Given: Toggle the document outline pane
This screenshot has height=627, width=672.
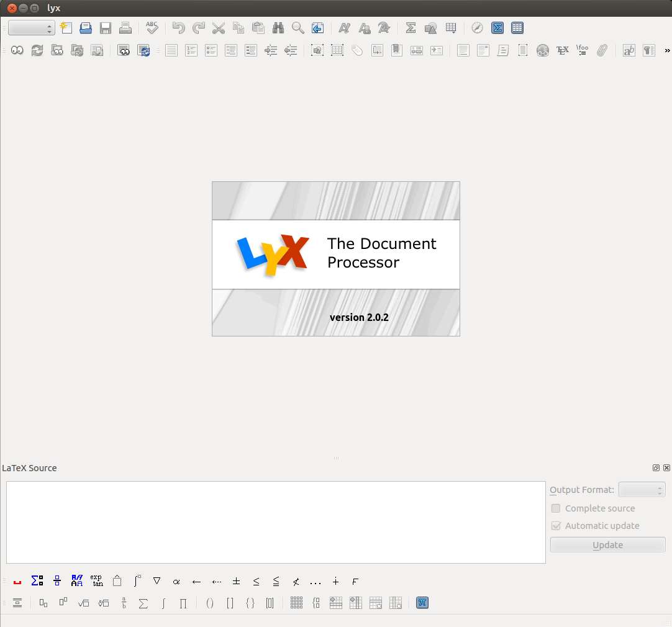Looking at the screenshot, I should coord(478,28).
